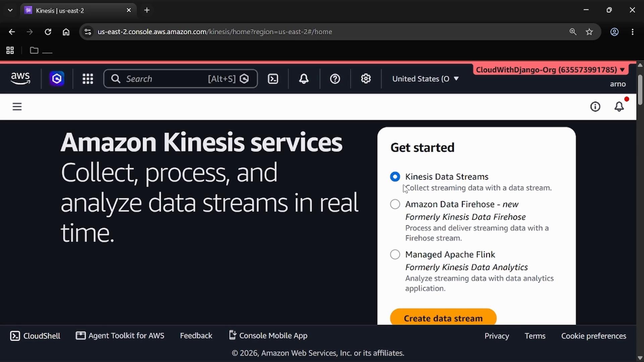Click the AWS search input field

(x=180, y=79)
